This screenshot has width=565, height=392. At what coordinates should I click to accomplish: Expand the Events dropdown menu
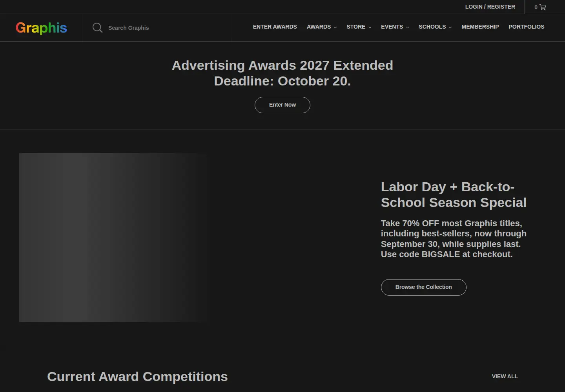pos(395,27)
